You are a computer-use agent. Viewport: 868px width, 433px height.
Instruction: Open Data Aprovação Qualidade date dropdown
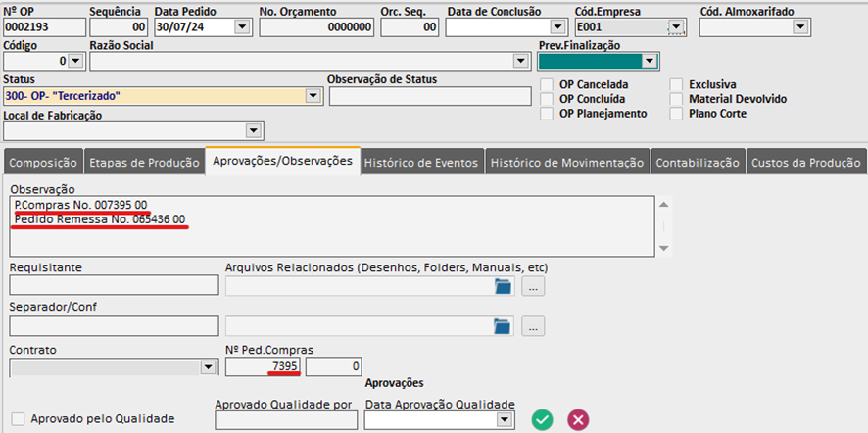point(504,419)
